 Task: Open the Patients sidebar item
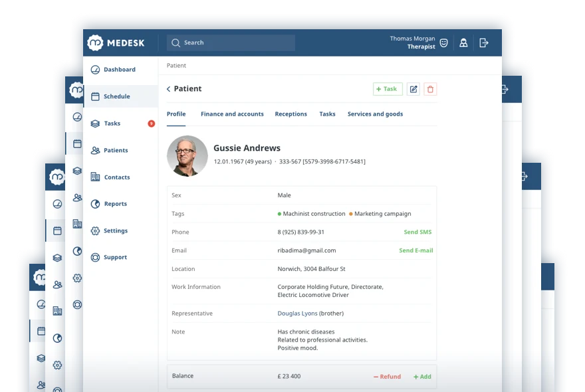120,150
